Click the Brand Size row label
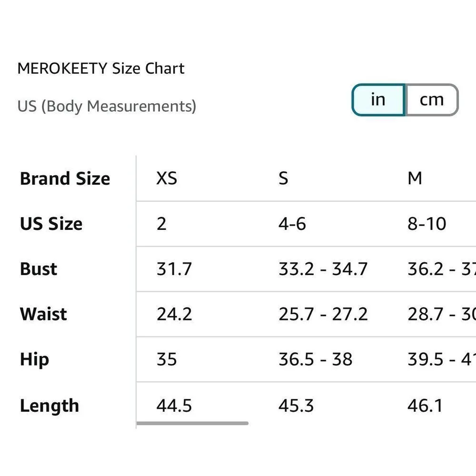Screen dimensions: 476x476 pyautogui.click(x=65, y=178)
